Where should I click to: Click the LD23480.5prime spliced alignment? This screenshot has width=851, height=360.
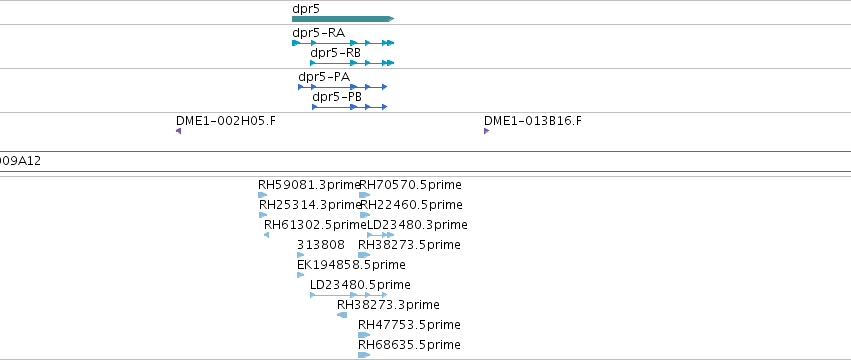348,295
